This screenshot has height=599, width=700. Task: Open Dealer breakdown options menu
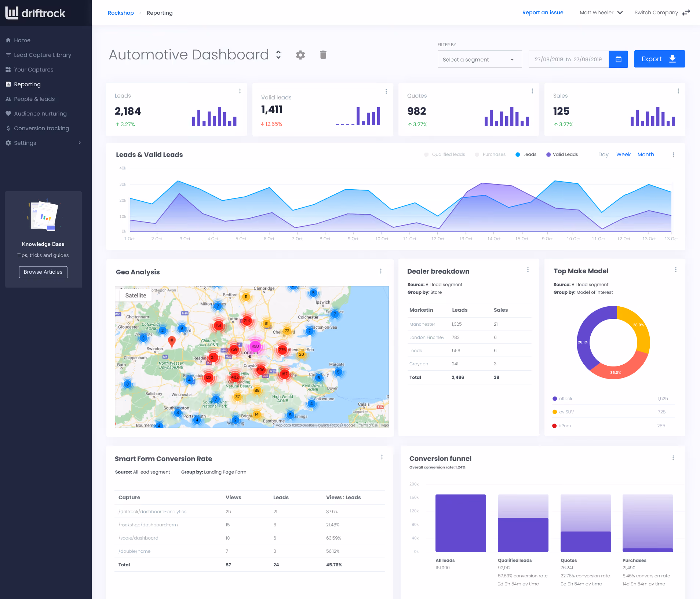point(528,270)
